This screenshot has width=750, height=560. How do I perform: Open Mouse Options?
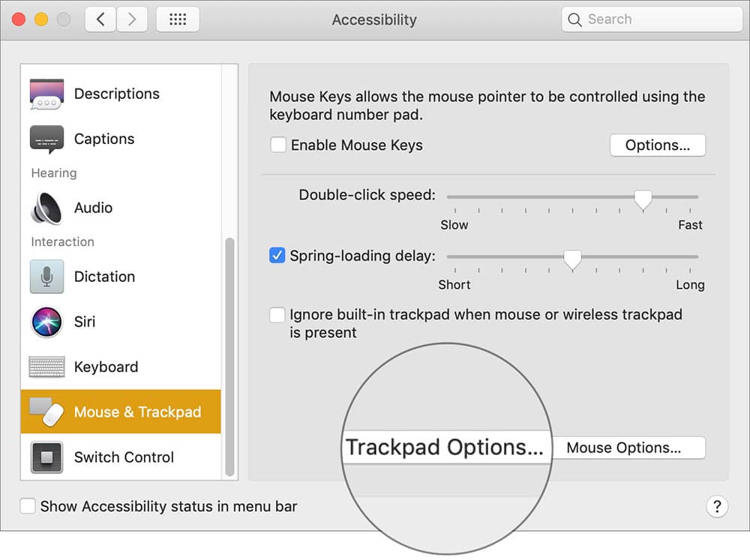(629, 448)
